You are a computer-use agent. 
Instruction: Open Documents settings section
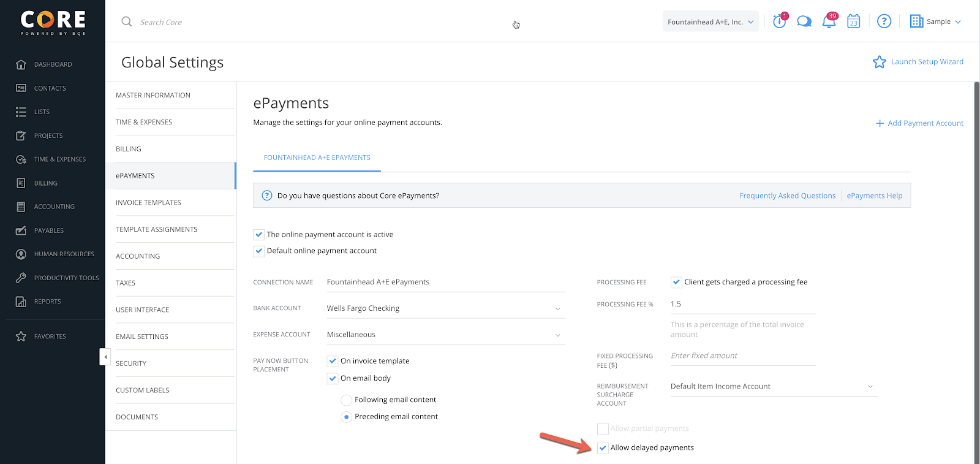171,417
